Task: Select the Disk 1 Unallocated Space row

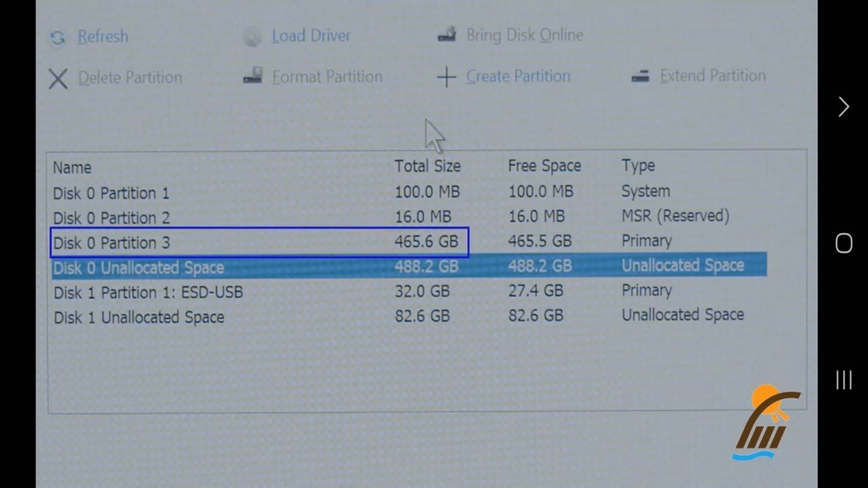Action: [x=409, y=316]
